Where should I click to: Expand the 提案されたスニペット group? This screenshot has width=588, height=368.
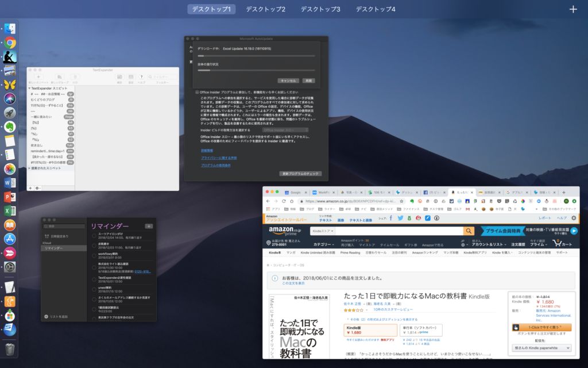click(29, 168)
